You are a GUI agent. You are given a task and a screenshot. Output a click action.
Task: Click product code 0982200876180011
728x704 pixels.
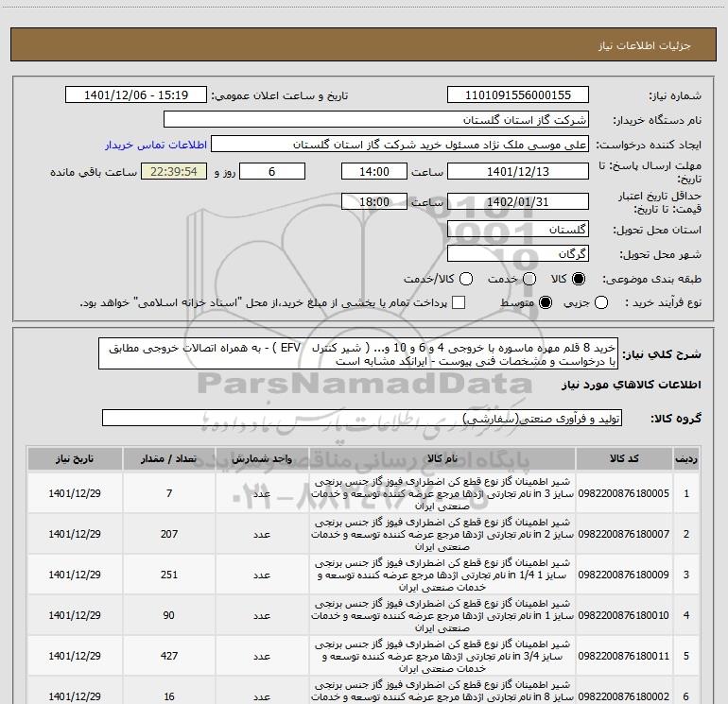click(624, 656)
